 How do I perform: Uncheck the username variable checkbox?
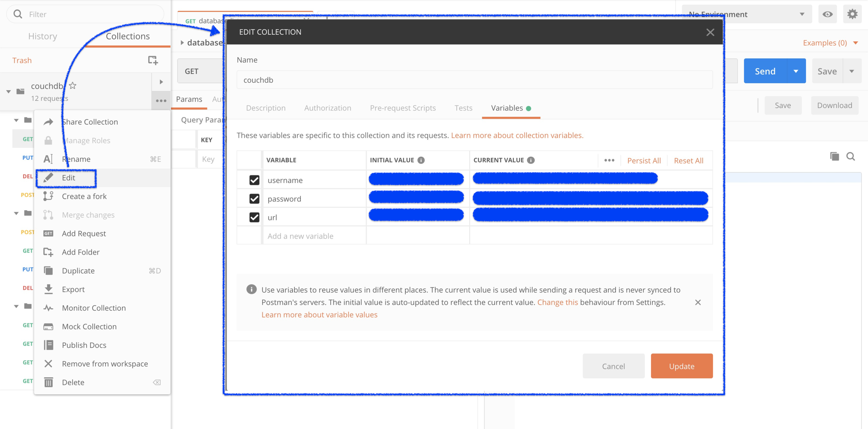click(x=254, y=180)
